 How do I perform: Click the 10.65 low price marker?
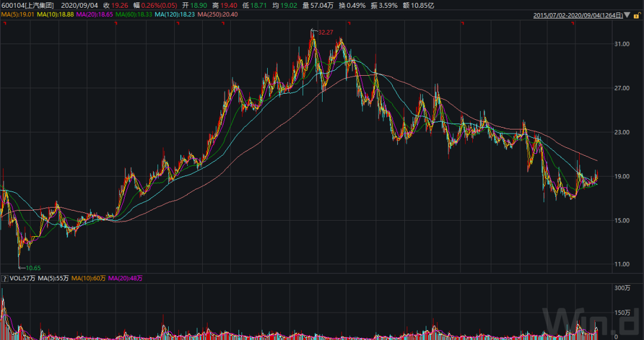[x=33, y=268]
